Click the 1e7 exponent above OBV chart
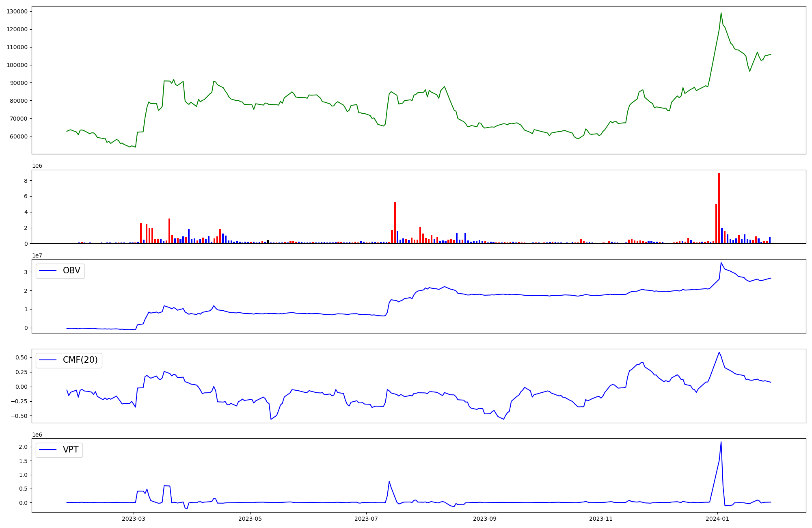The image size is (812, 528). (37, 255)
